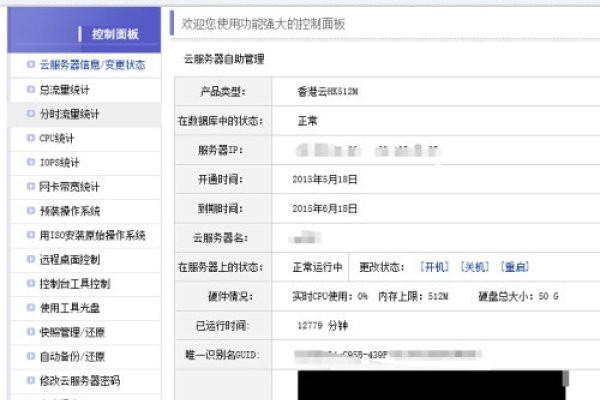The height and width of the screenshot is (400, 600).
Task: Go to 自动备份/还原 entry
Action: click(x=72, y=356)
